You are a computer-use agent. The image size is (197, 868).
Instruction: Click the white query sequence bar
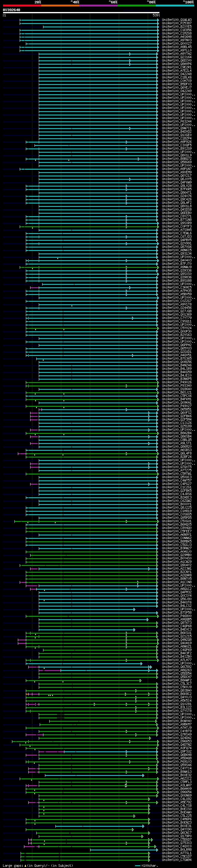pyautogui.click(x=81, y=13)
